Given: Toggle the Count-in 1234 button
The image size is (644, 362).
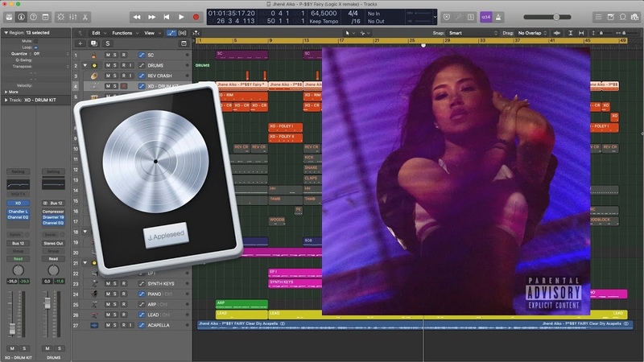Looking at the screenshot, I should pyautogui.click(x=486, y=17).
